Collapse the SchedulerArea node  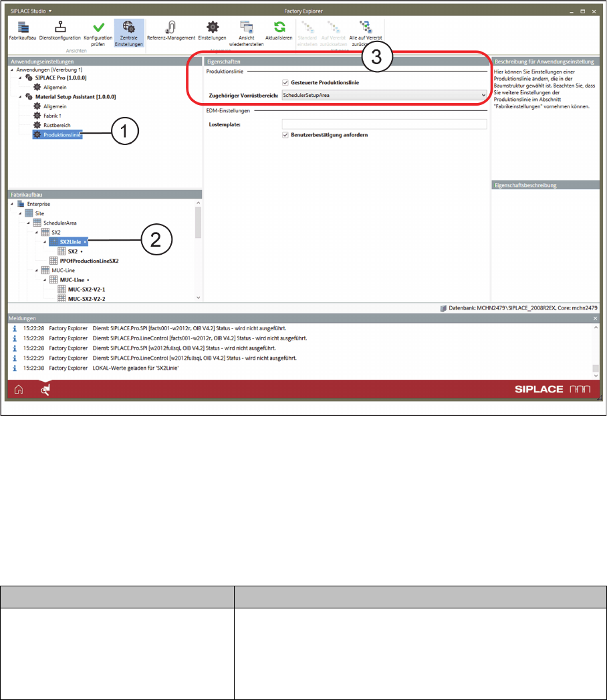[29, 223]
